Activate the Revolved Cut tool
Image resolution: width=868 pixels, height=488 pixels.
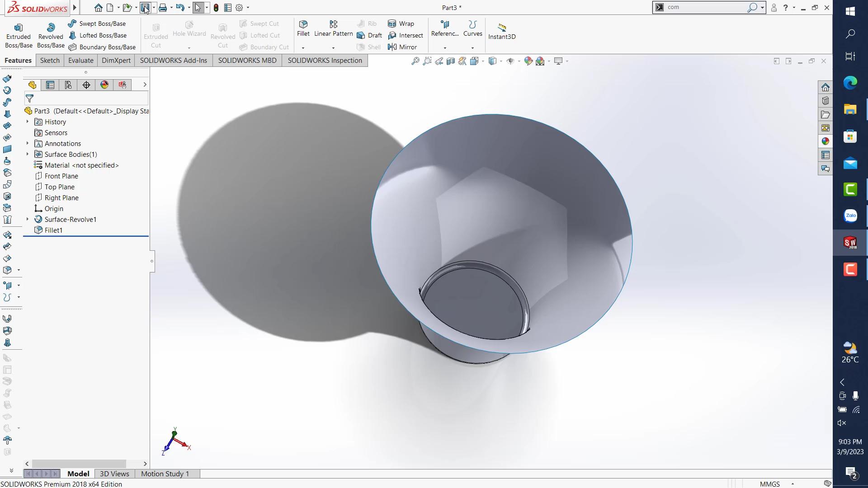[x=222, y=34]
